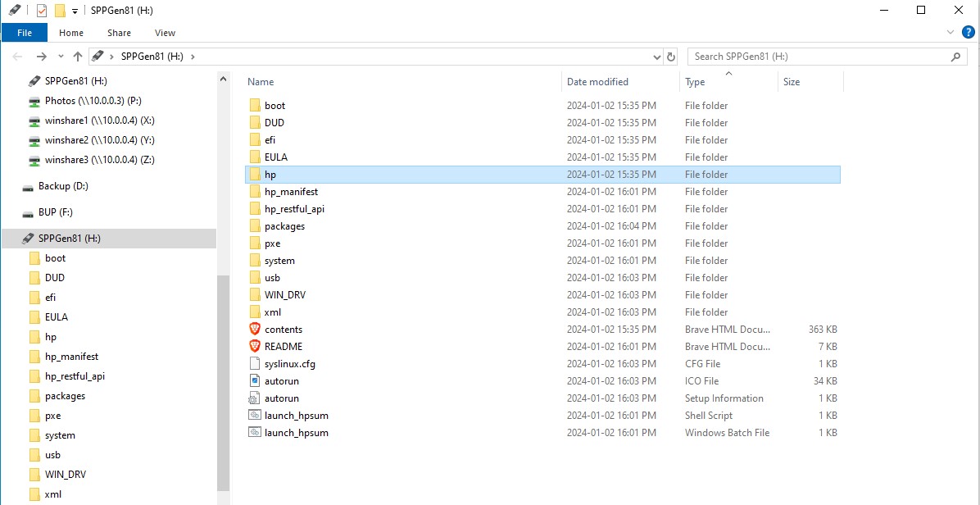Click navigation pane scroll up arrow
This screenshot has height=505, width=980.
click(223, 80)
